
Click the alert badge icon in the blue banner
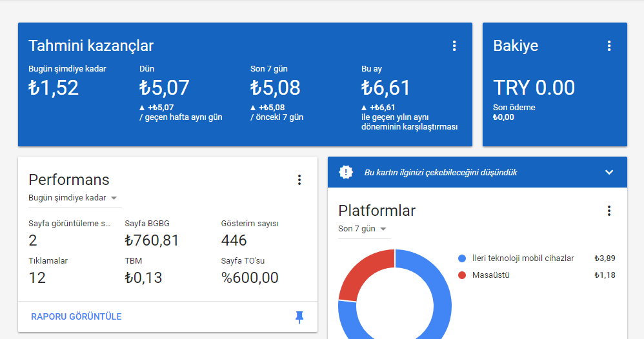346,172
